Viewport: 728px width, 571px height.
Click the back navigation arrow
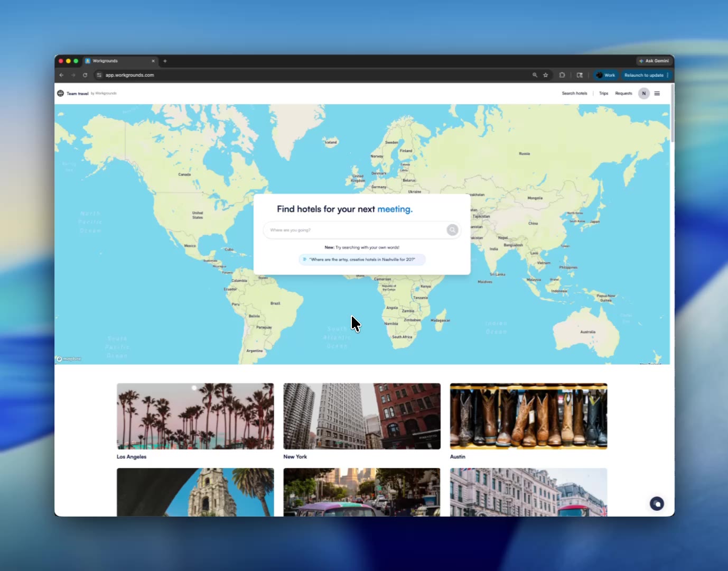61,75
